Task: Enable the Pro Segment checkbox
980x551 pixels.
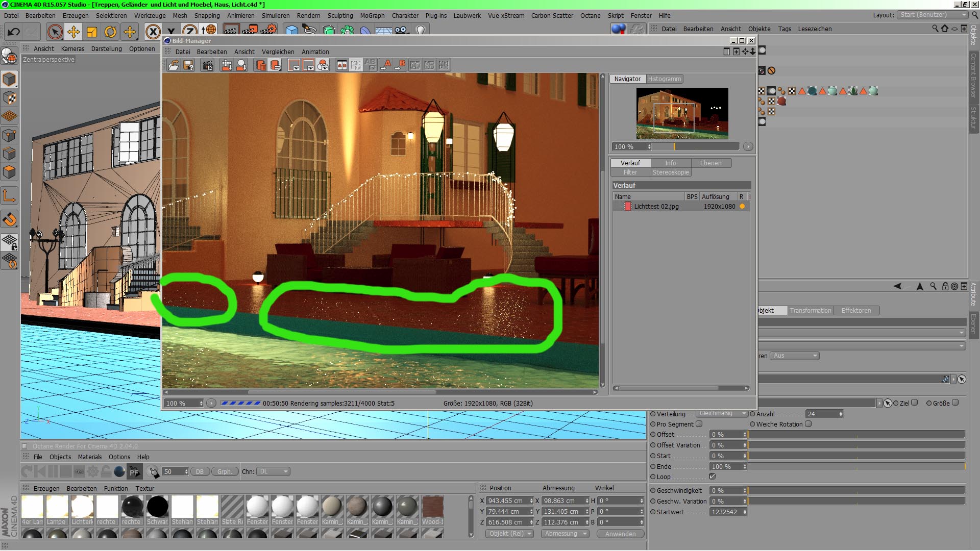Action: coord(699,424)
